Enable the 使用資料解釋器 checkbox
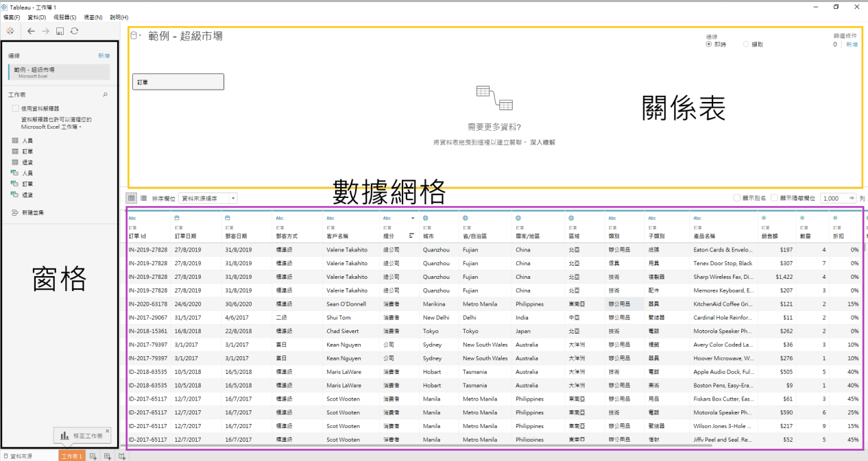This screenshot has height=461, width=868. click(x=15, y=108)
